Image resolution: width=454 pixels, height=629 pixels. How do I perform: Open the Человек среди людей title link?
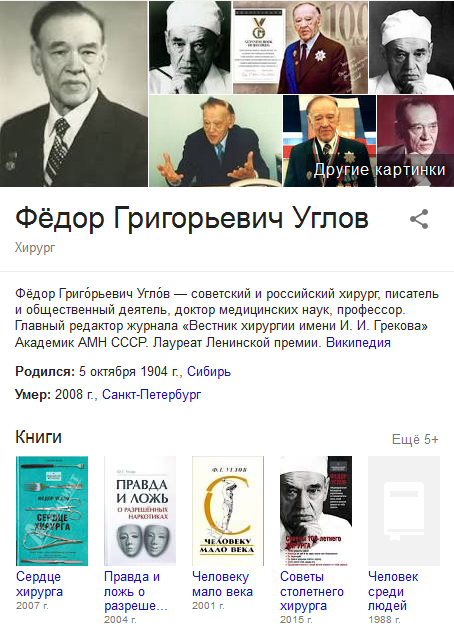(x=393, y=591)
